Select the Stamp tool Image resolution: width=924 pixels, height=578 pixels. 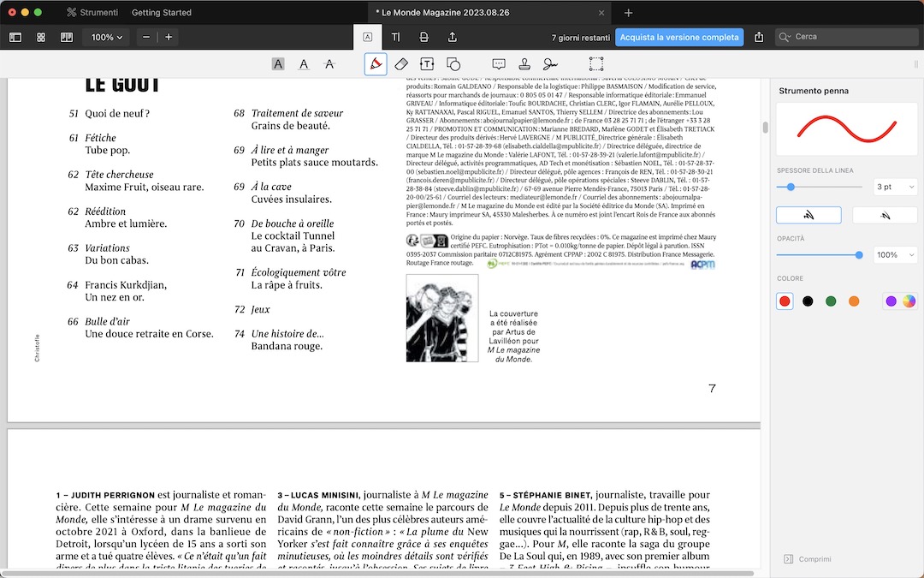525,64
